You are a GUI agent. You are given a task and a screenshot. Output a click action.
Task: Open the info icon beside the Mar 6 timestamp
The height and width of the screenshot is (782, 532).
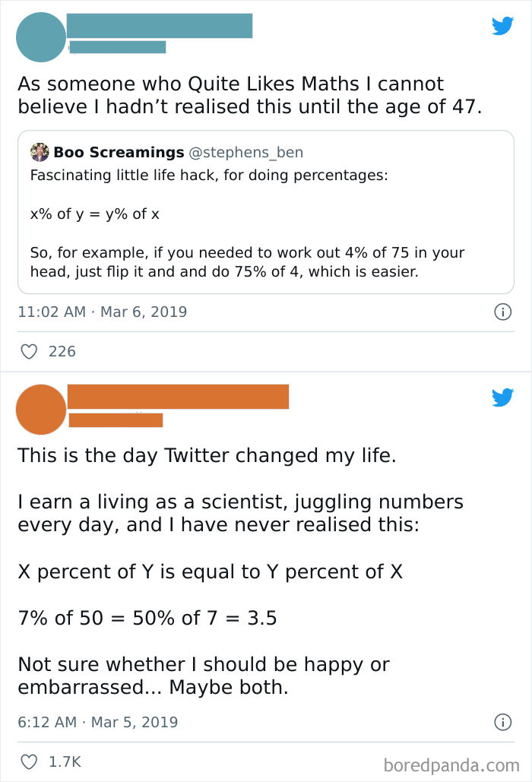[x=503, y=312]
